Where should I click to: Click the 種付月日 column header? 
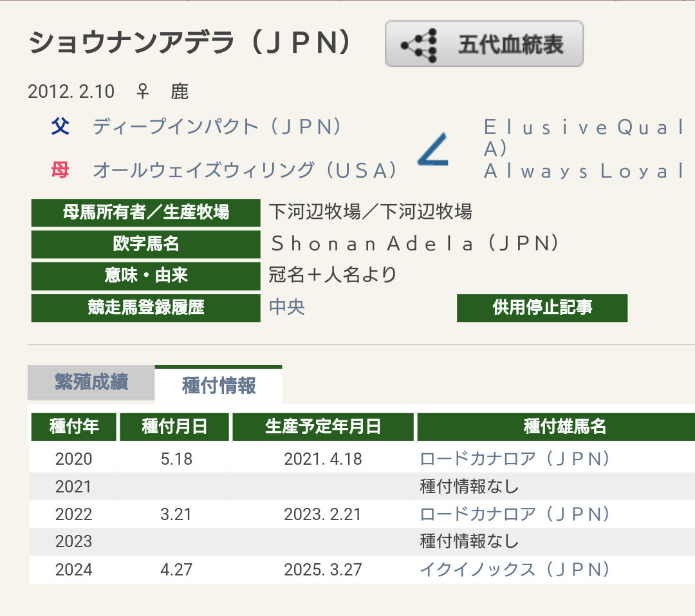click(x=174, y=427)
